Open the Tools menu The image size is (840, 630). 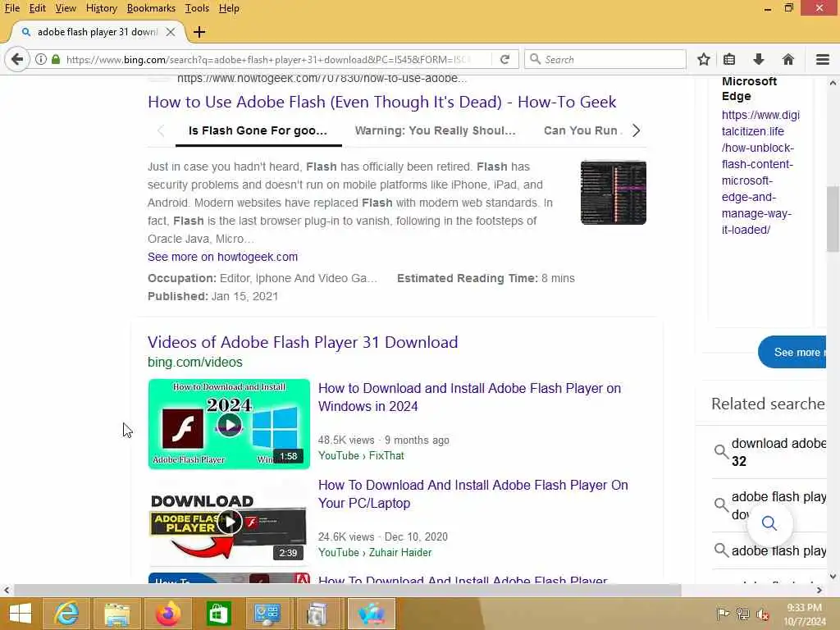coord(197,8)
